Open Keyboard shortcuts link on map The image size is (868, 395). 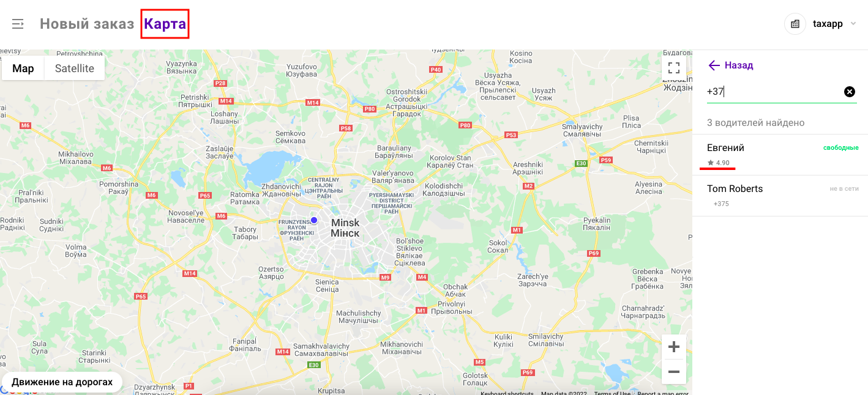pos(507,393)
